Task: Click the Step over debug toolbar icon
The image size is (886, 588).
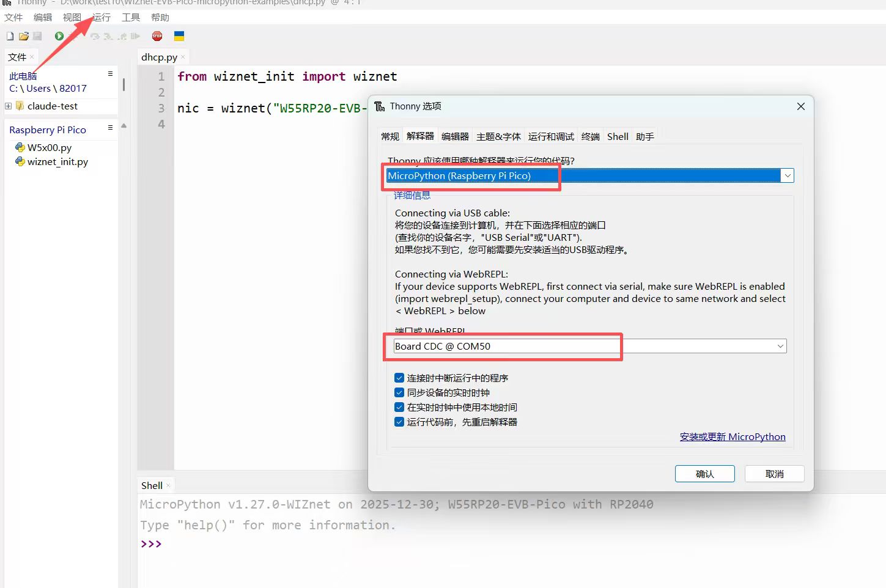Action: [95, 37]
